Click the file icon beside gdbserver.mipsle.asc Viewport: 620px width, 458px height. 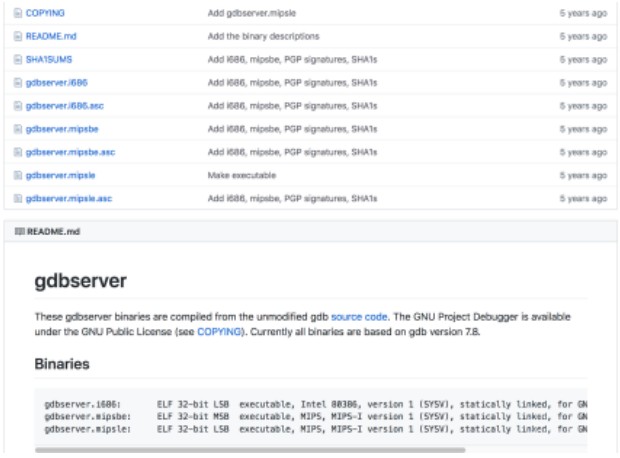point(17,198)
